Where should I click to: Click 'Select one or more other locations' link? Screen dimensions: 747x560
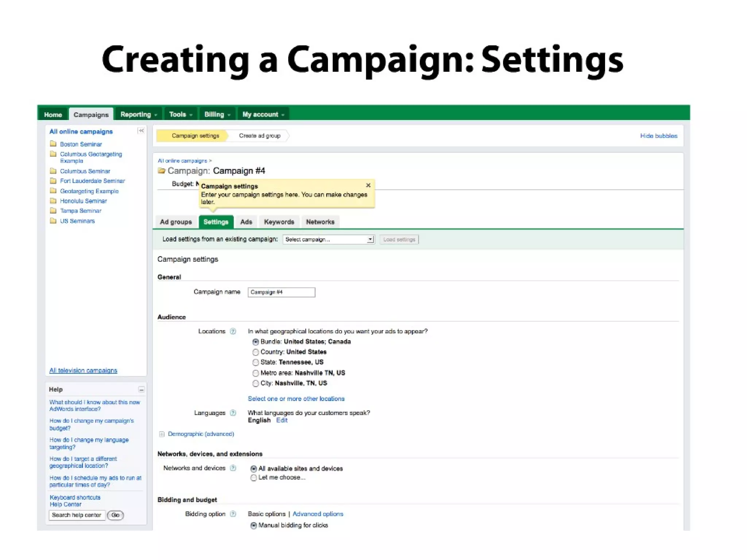(296, 398)
